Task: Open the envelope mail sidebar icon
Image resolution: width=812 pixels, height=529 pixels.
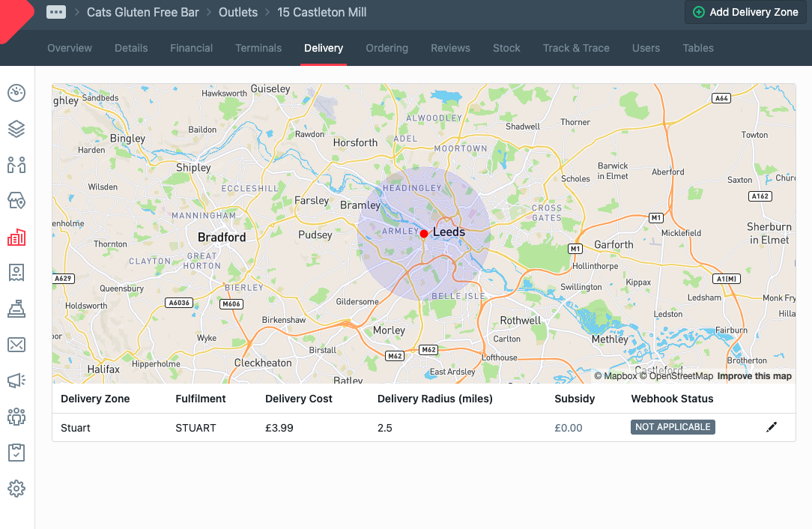Action: [16, 345]
